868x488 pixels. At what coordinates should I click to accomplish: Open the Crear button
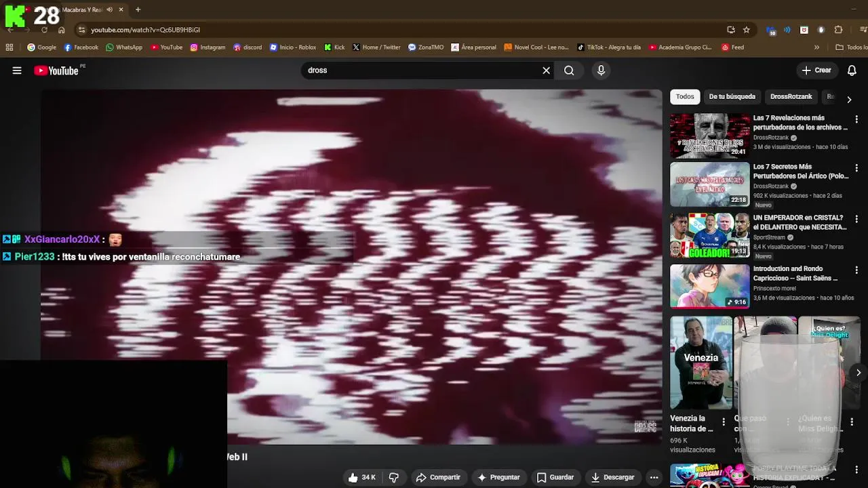click(x=816, y=70)
